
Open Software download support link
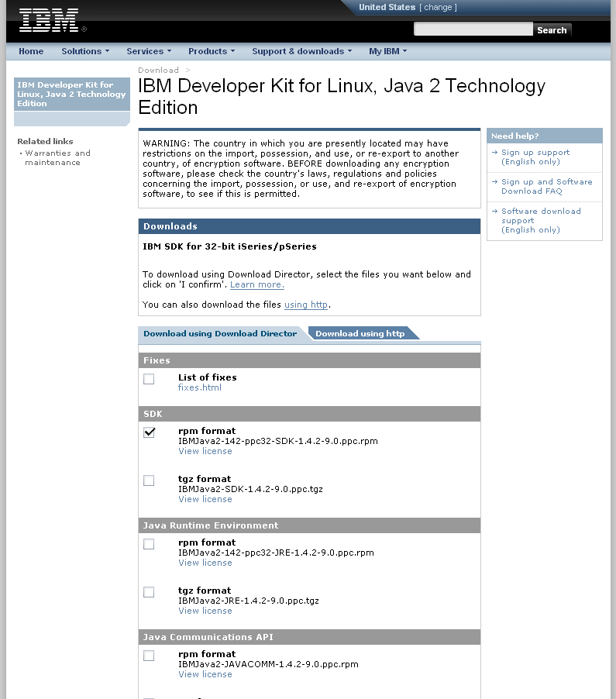click(x=541, y=220)
